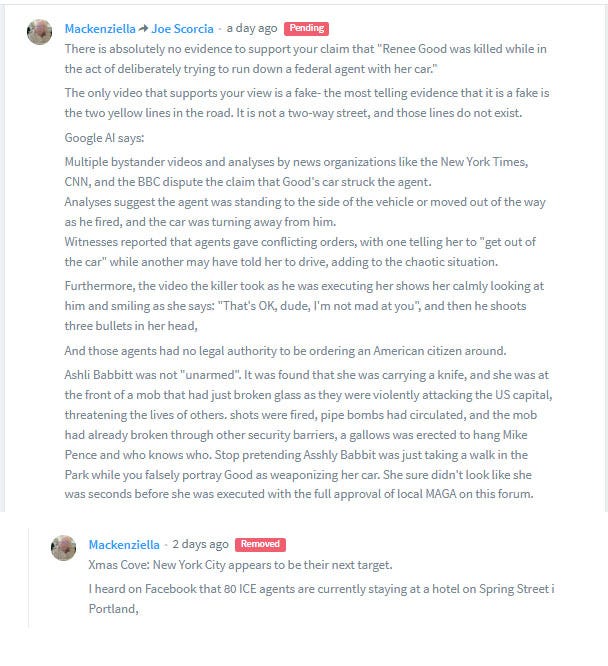The image size is (608, 666).
Task: Open Mackenziella's avatar on the Removed comment
Action: coord(63,548)
